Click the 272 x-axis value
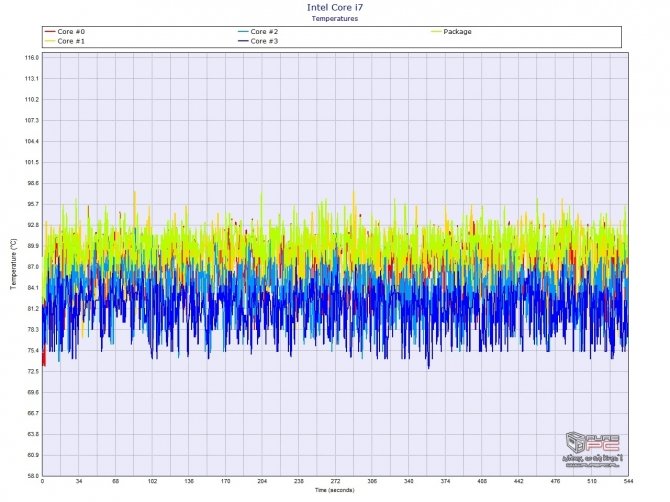This screenshot has height=502, width=670. [335, 481]
